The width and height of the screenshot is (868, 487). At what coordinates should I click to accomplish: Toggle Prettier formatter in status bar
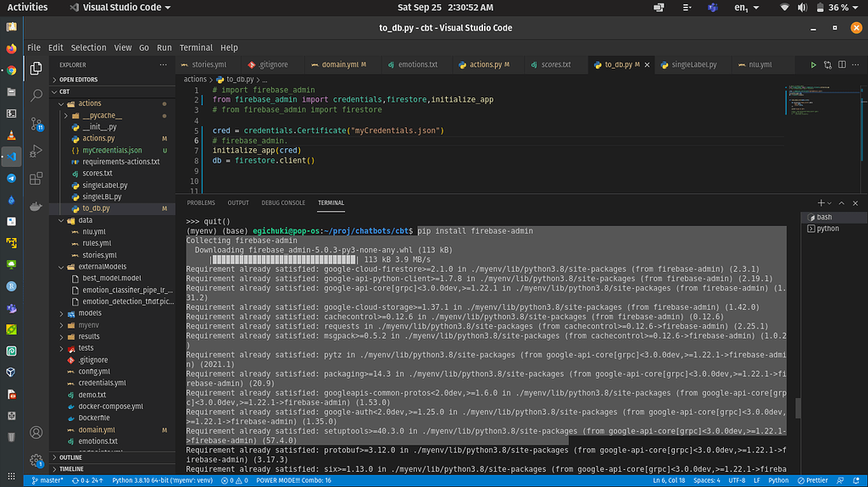[x=812, y=480]
